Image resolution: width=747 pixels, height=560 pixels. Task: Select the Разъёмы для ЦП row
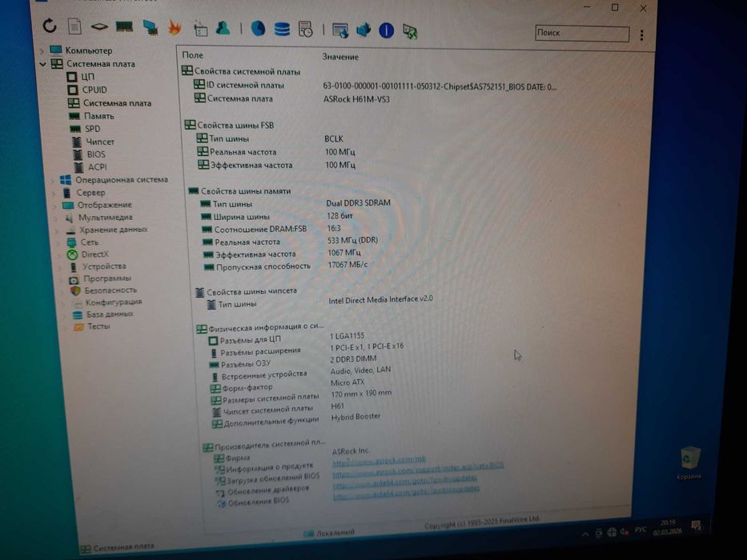click(x=287, y=338)
